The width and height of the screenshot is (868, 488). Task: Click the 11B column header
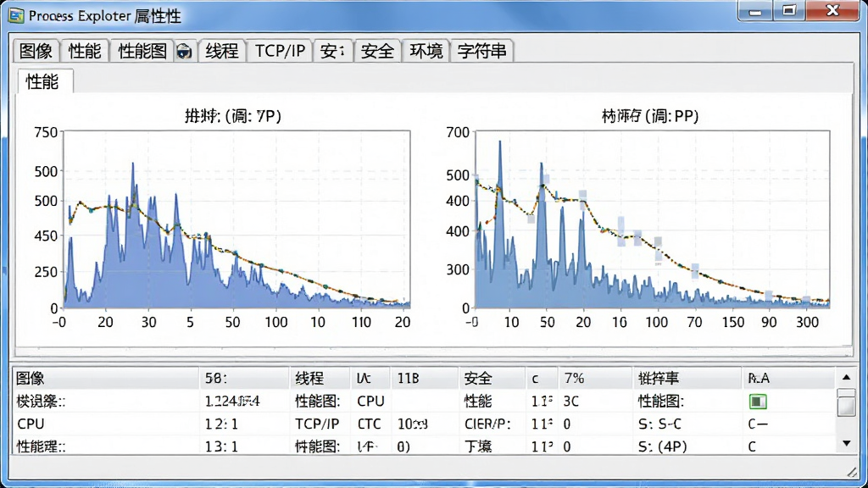424,378
